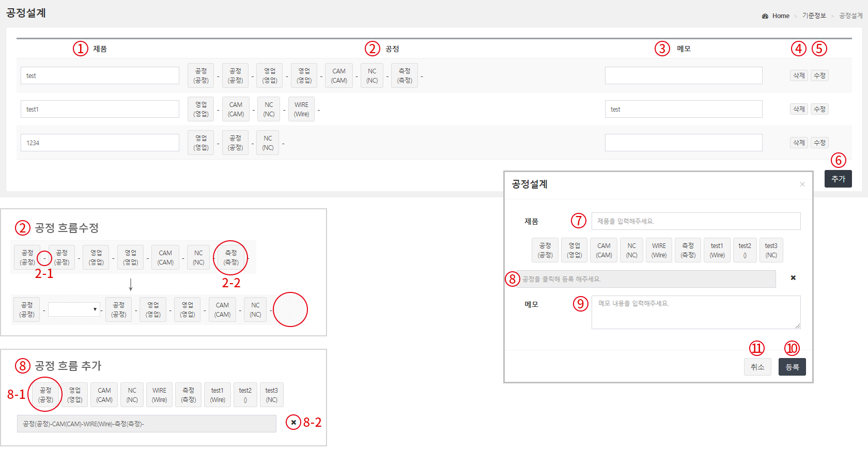The width and height of the screenshot is (868, 465).
Task: Select the 측정 process chip in the dialog
Action: pos(688,250)
